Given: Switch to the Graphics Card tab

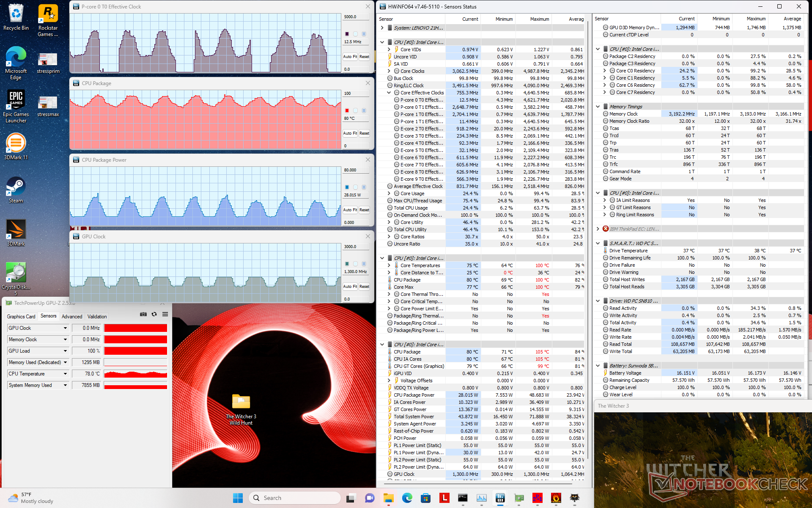Looking at the screenshot, I should (x=21, y=316).
